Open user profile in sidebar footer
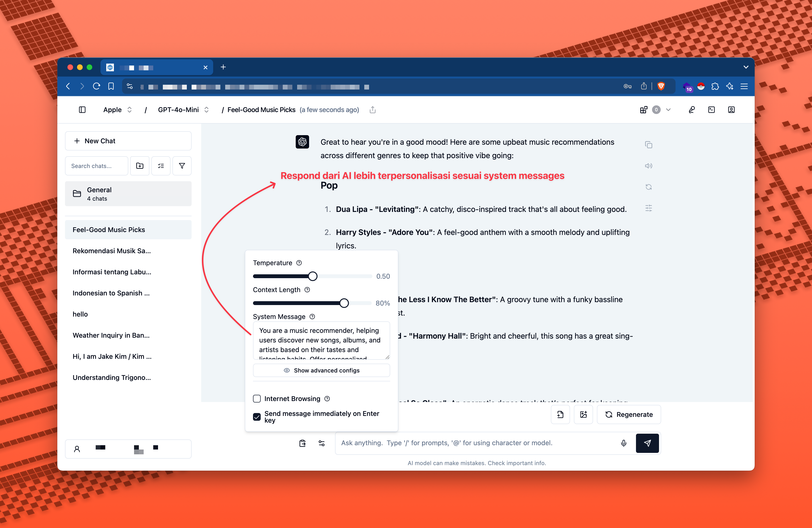 click(x=128, y=449)
